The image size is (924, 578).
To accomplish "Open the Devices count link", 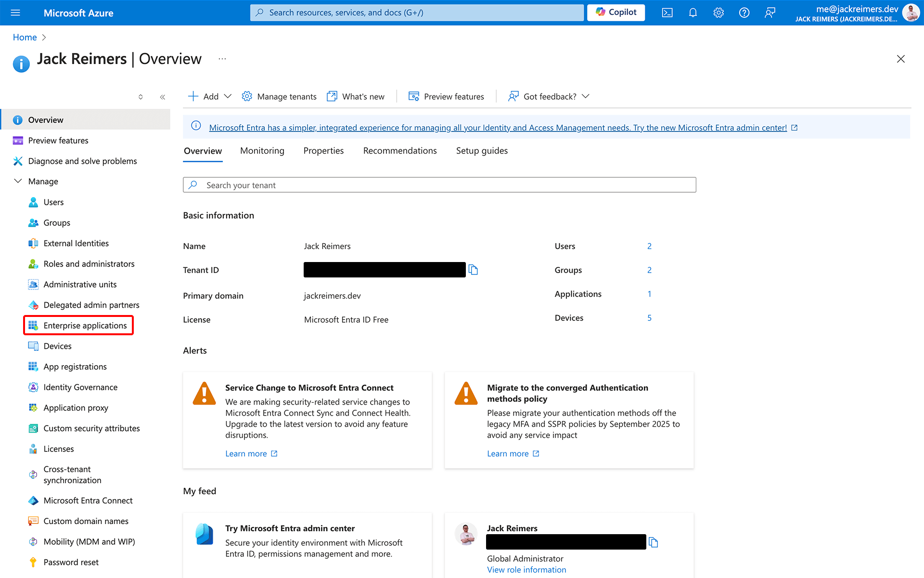I will pos(649,318).
